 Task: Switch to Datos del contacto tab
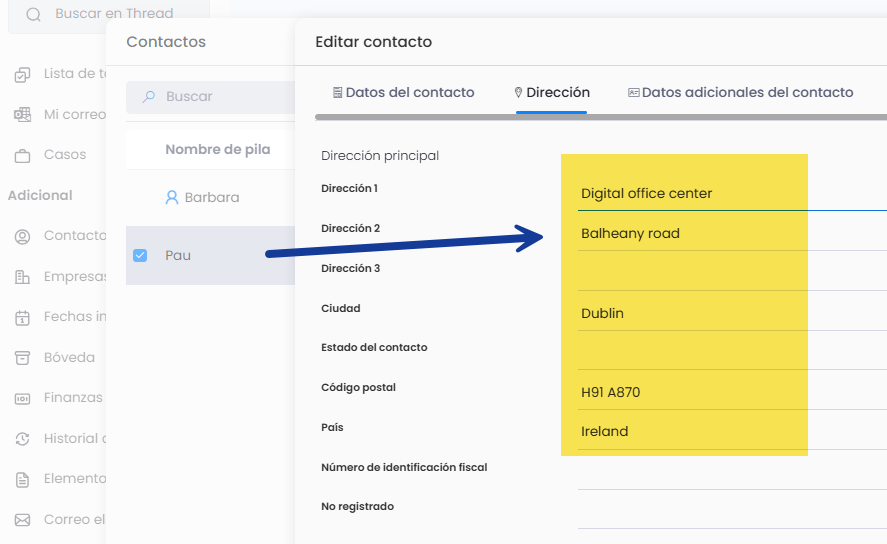click(403, 93)
